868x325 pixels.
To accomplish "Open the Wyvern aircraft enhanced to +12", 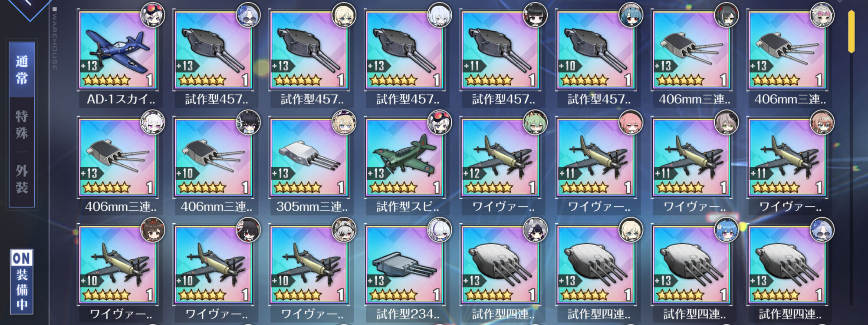I will [x=500, y=157].
